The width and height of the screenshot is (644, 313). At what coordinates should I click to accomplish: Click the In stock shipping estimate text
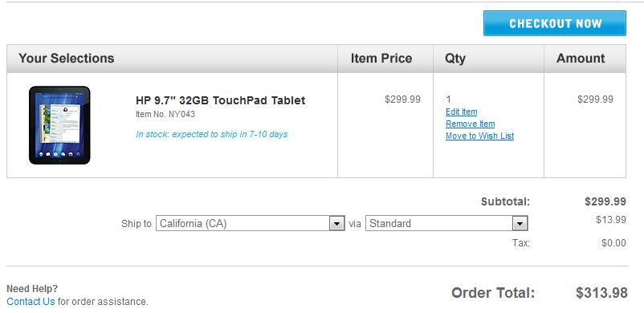pyautogui.click(x=211, y=134)
